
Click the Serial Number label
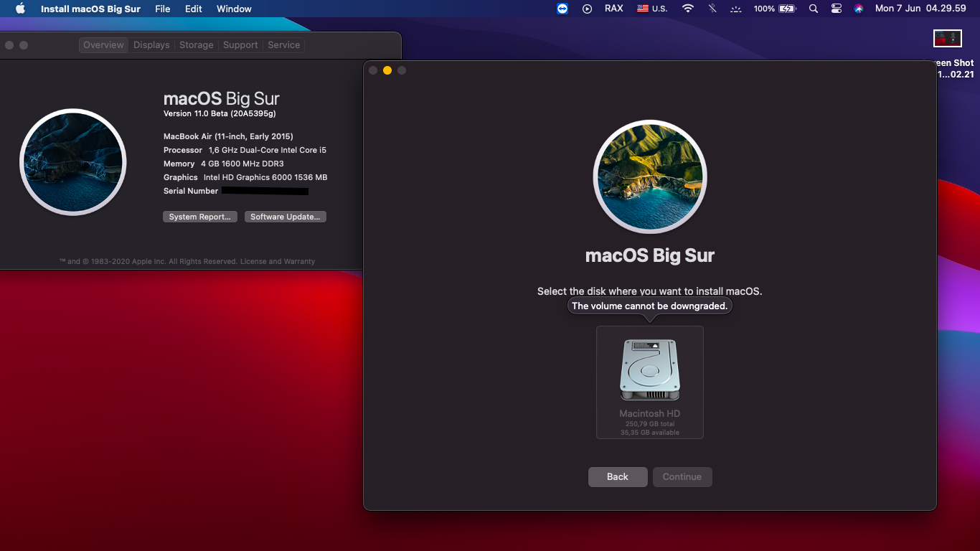pyautogui.click(x=191, y=191)
